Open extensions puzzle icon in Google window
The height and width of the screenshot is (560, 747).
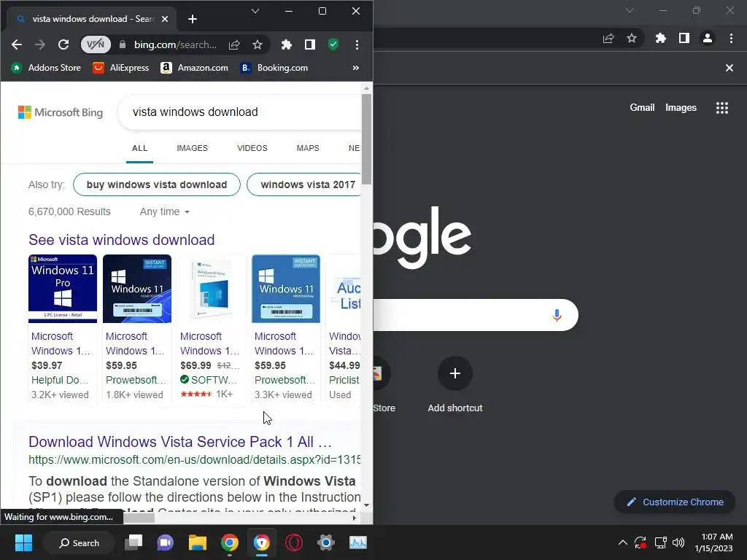pyautogui.click(x=661, y=38)
